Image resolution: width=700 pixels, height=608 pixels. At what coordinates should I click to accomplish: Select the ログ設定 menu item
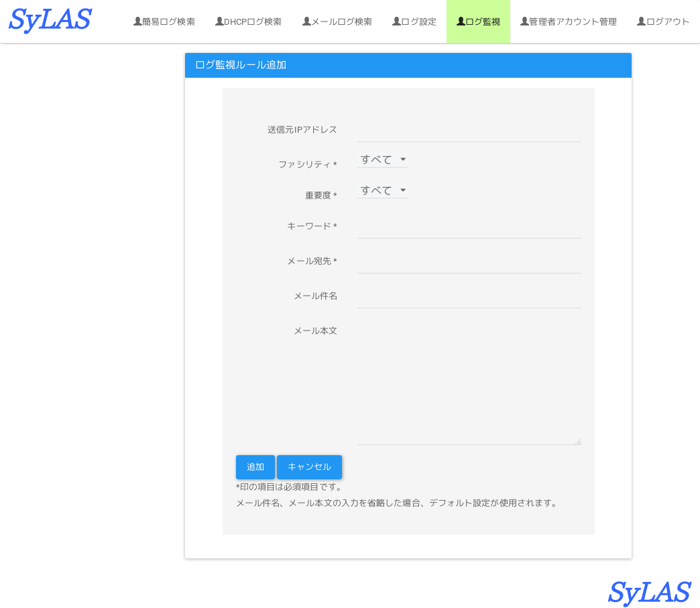tap(414, 21)
